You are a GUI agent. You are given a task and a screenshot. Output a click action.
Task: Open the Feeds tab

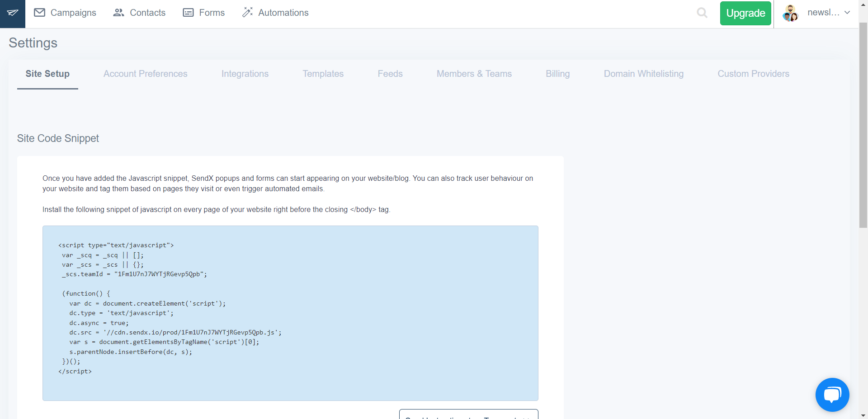pos(390,74)
